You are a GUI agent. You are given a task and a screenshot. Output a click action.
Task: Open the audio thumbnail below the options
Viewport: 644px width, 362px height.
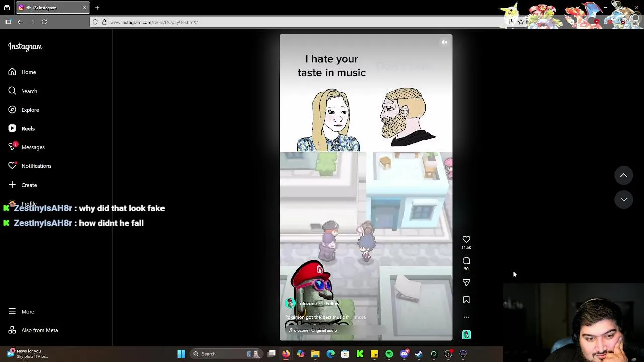(x=466, y=335)
